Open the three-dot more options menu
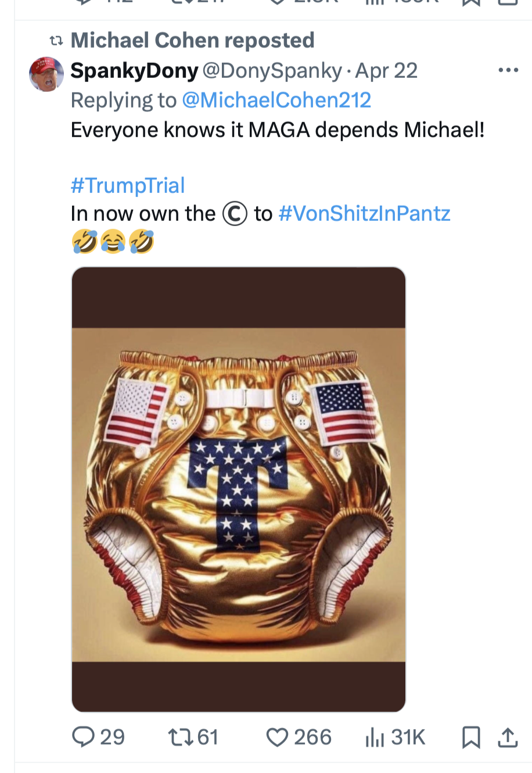The image size is (532, 773). click(508, 70)
